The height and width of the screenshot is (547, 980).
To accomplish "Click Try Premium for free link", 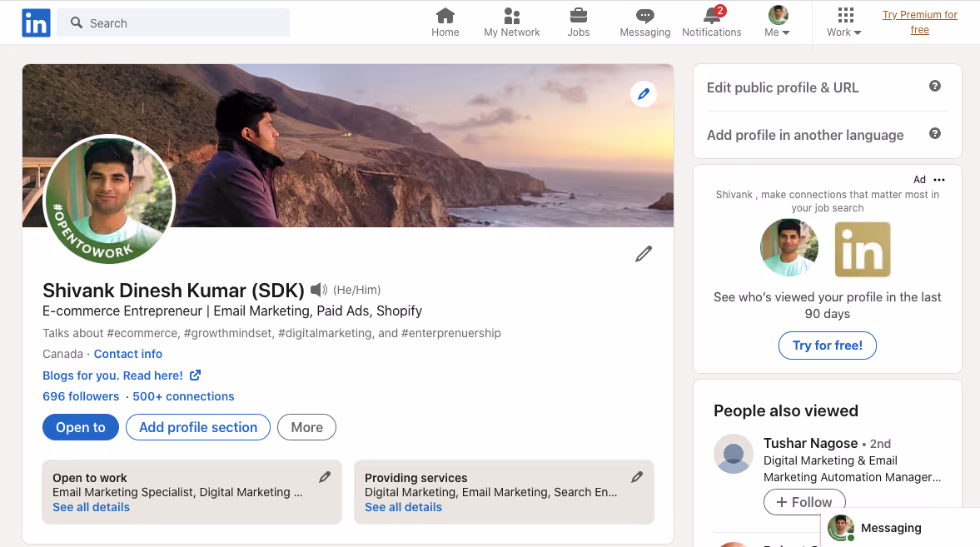I will click(x=919, y=22).
